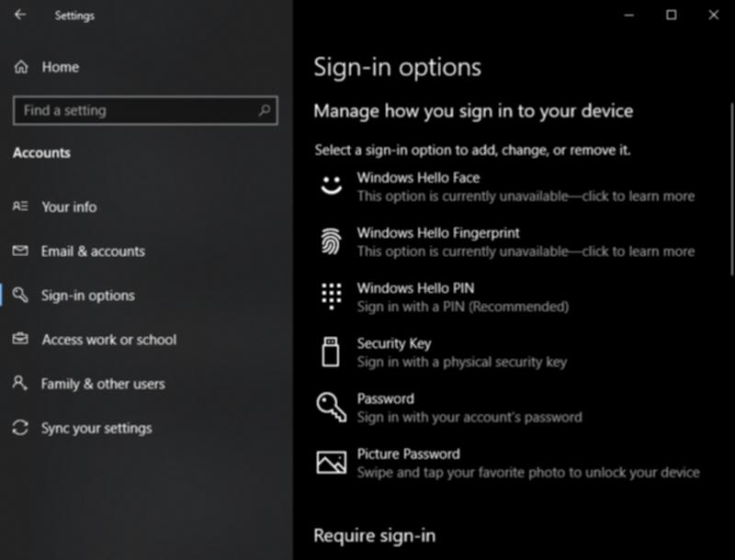The height and width of the screenshot is (560, 735).
Task: Select Access work or school in sidebar
Action: [108, 340]
